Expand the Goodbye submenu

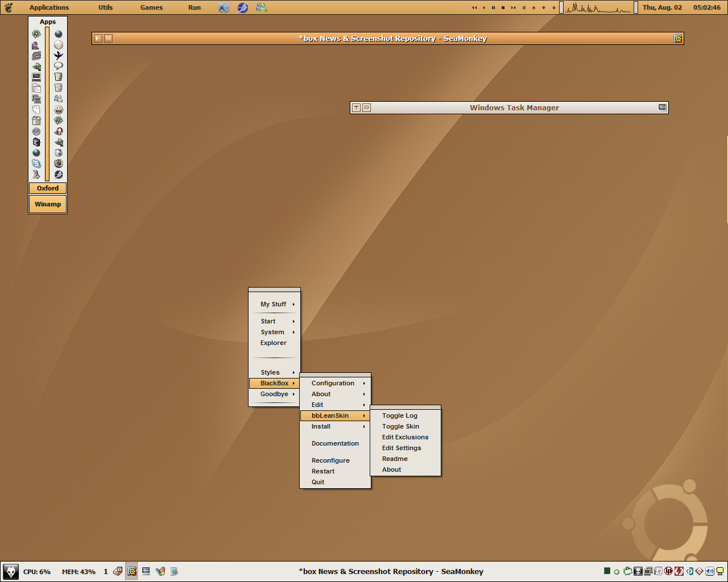pyautogui.click(x=275, y=394)
